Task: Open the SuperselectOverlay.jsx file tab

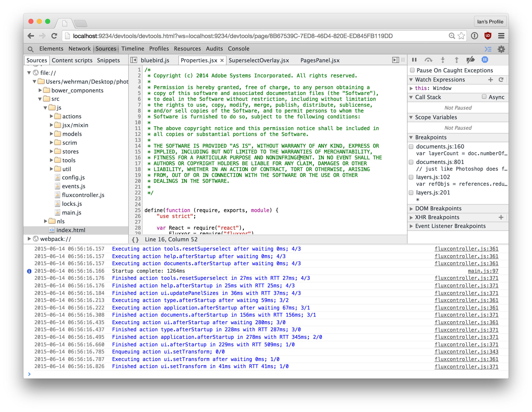Action: 259,60
